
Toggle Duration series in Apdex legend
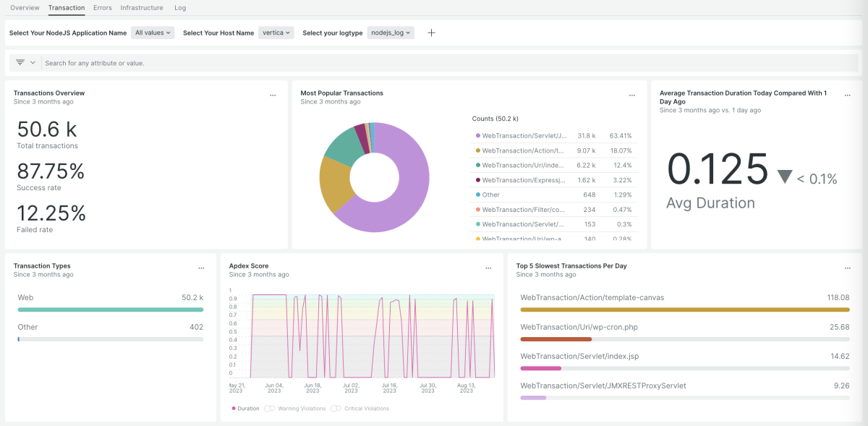tap(246, 409)
